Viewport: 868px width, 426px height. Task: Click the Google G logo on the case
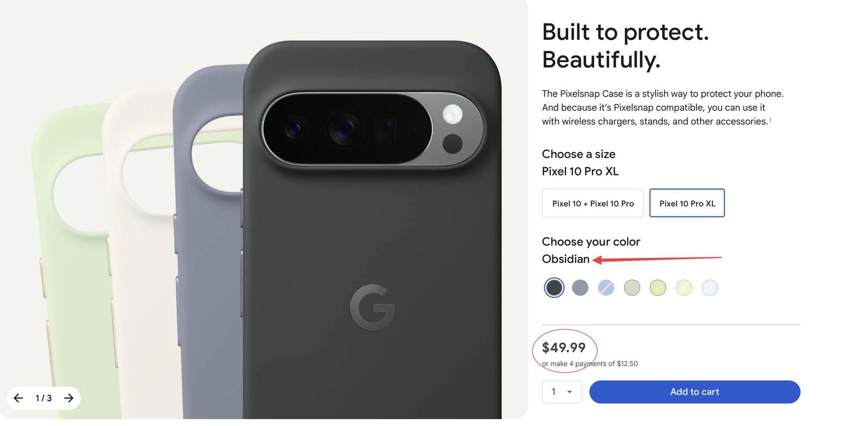pyautogui.click(x=372, y=307)
